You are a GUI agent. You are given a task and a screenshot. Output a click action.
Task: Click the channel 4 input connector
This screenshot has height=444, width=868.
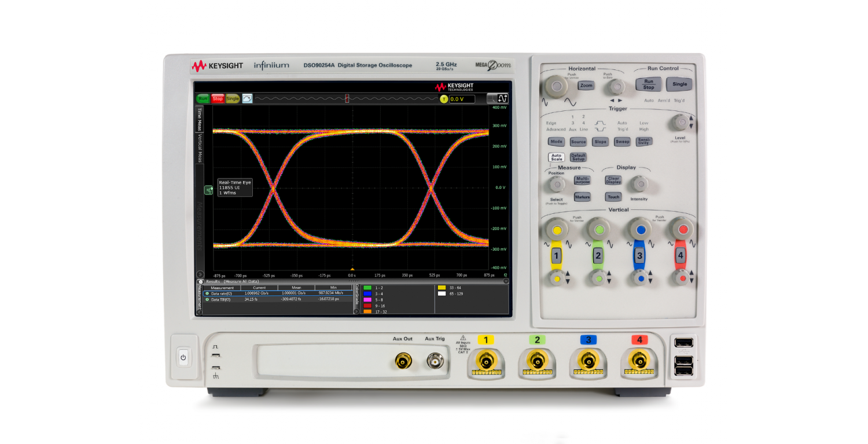639,362
